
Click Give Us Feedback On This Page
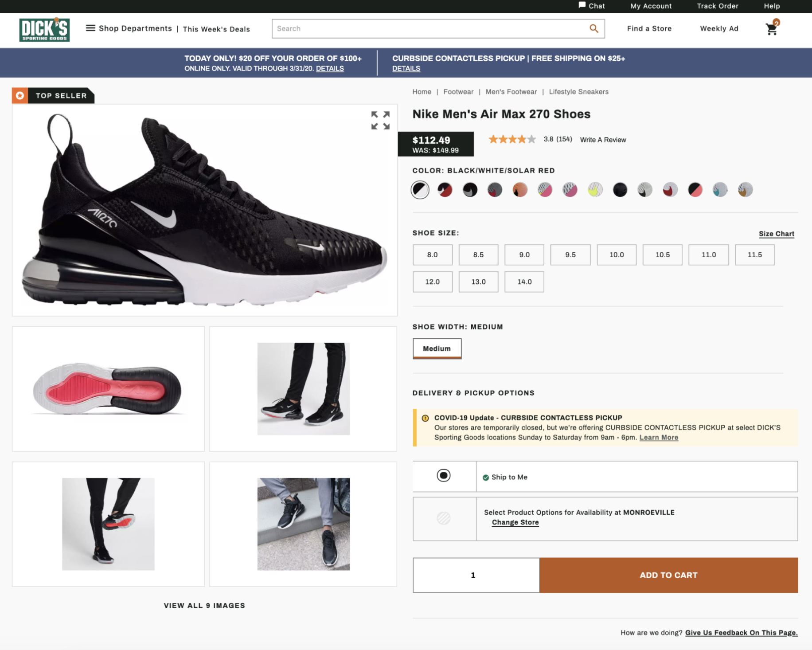pyautogui.click(x=741, y=633)
